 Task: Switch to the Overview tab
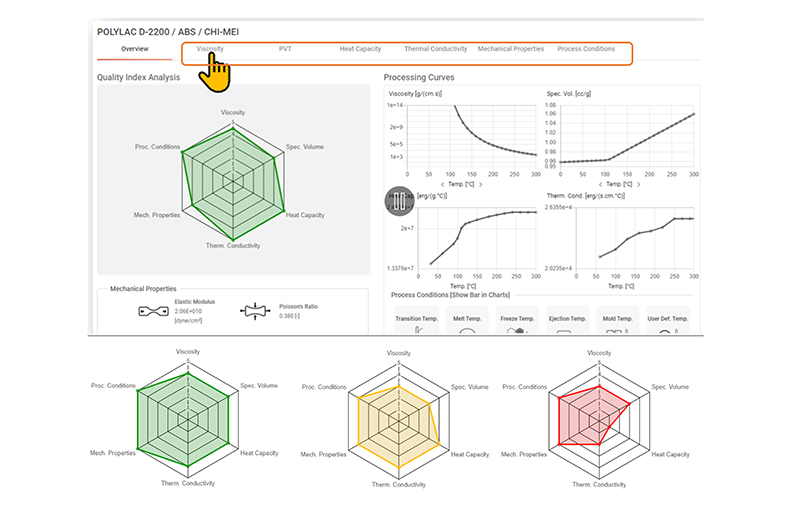[135, 49]
